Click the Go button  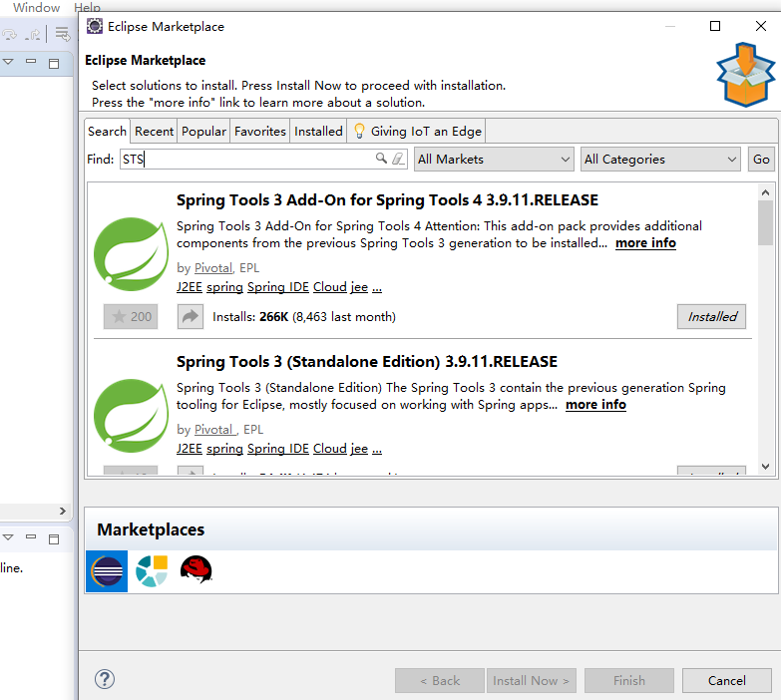click(761, 160)
